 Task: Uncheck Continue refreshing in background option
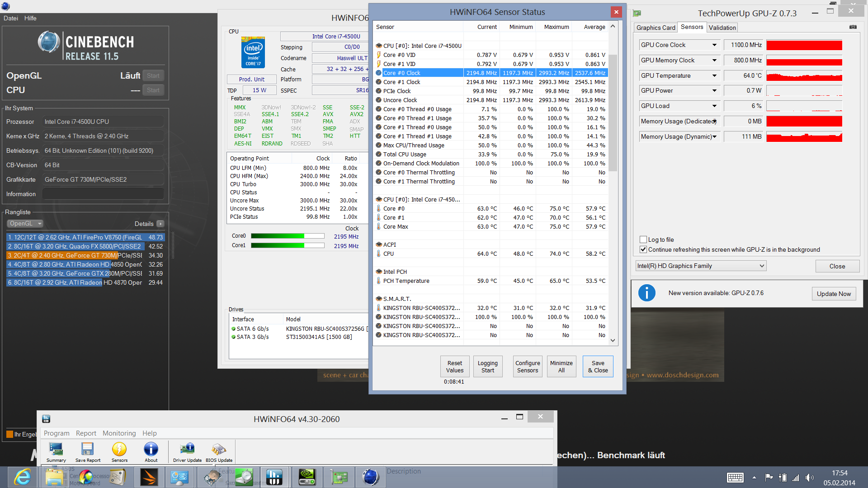coord(643,249)
